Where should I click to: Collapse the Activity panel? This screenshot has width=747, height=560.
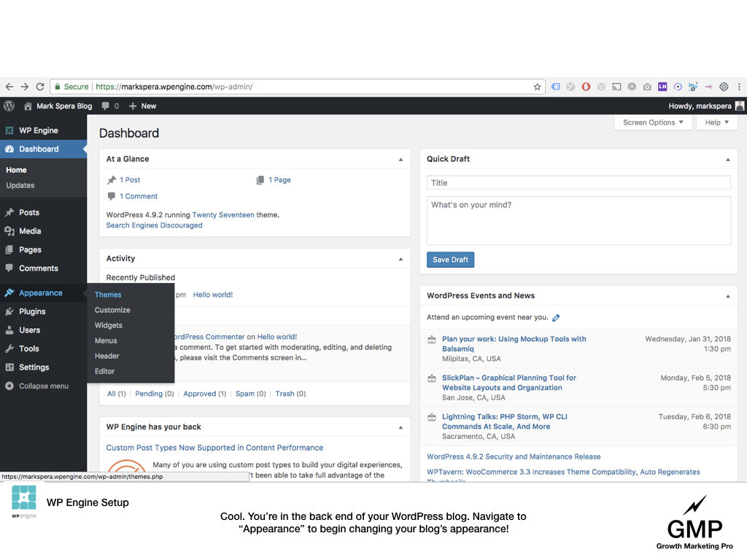400,259
